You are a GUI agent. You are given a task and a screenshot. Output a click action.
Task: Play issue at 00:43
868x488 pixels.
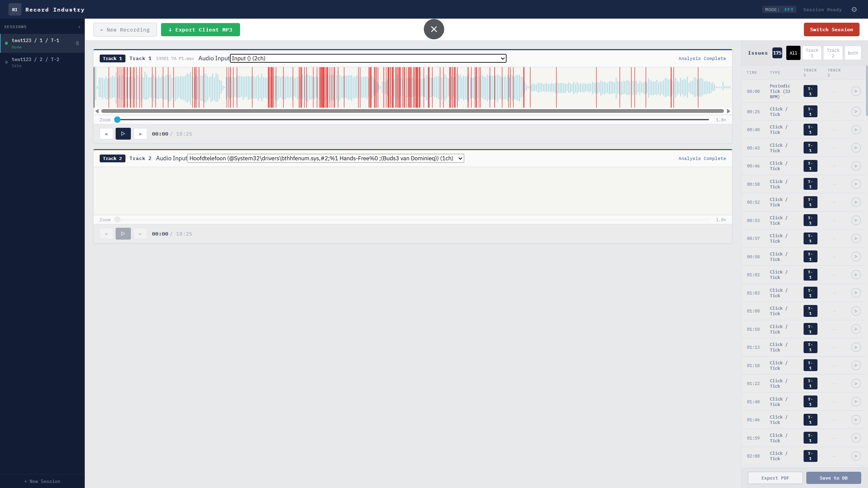pyautogui.click(x=856, y=148)
